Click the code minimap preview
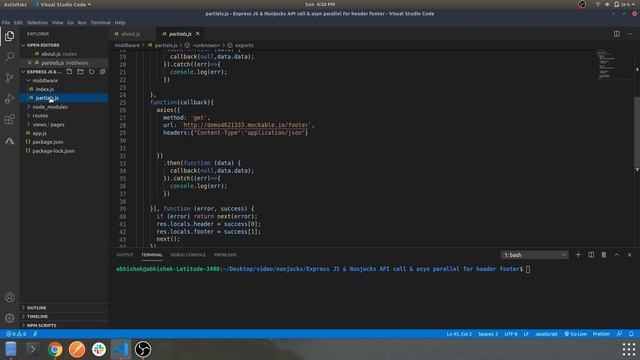The width and height of the screenshot is (640, 360). pyautogui.click(x=607, y=64)
